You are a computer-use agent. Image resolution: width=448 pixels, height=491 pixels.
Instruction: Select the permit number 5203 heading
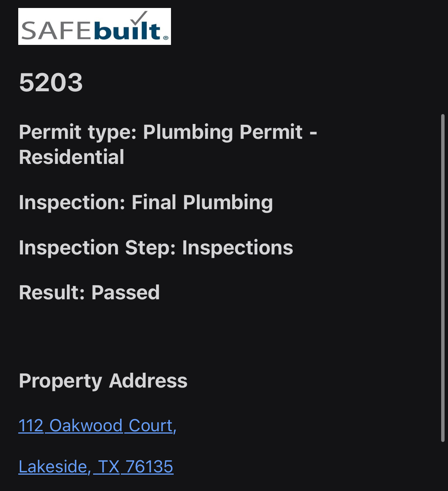[51, 81]
